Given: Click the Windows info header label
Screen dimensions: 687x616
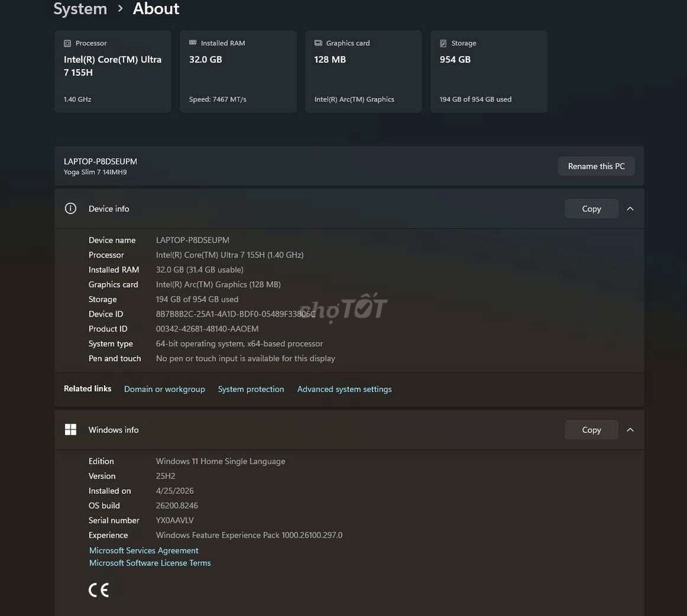Looking at the screenshot, I should [x=113, y=430].
